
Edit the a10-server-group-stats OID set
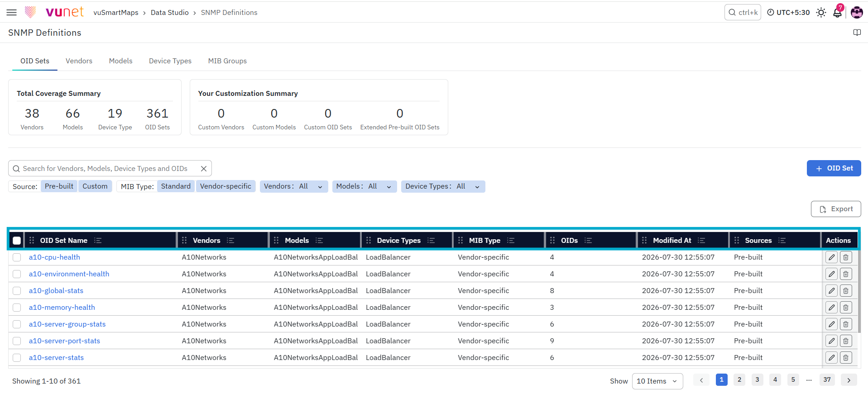coord(831,324)
